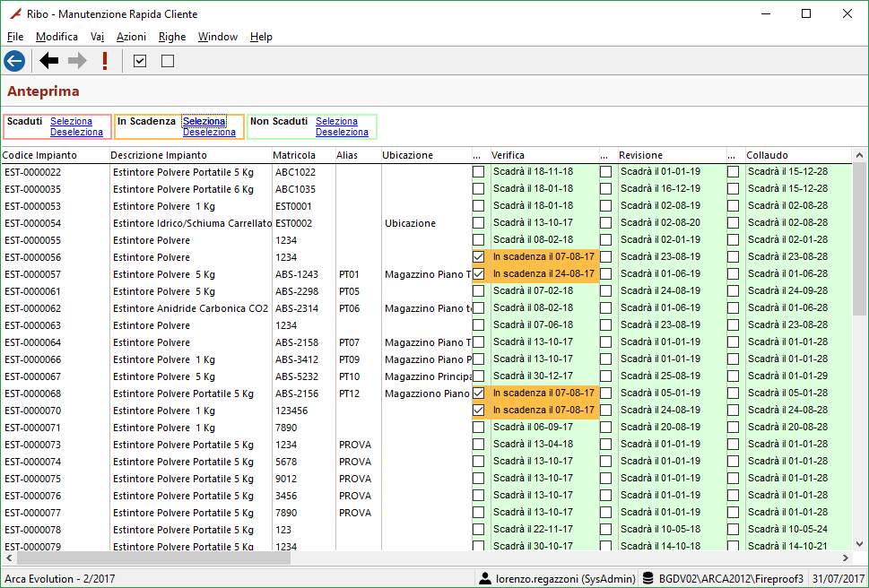Image resolution: width=869 pixels, height=588 pixels.
Task: Check Collaudo checkbox for EST-0000073
Action: 734,444
